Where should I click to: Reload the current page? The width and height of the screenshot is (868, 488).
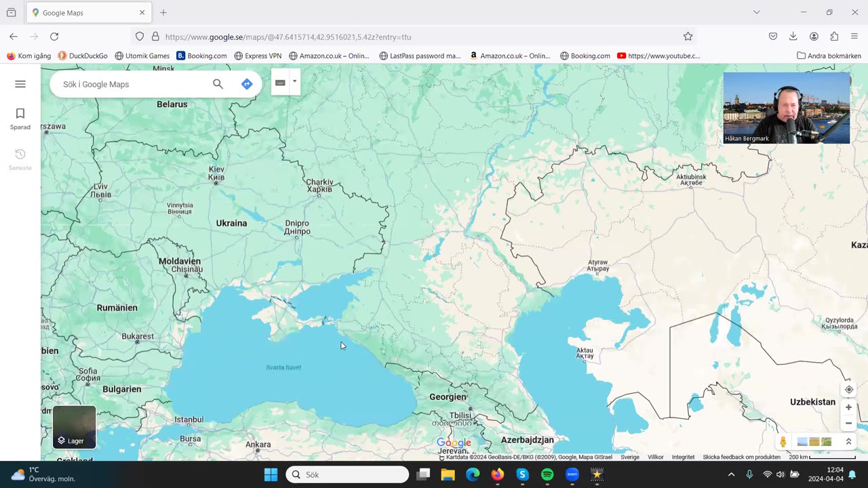54,37
